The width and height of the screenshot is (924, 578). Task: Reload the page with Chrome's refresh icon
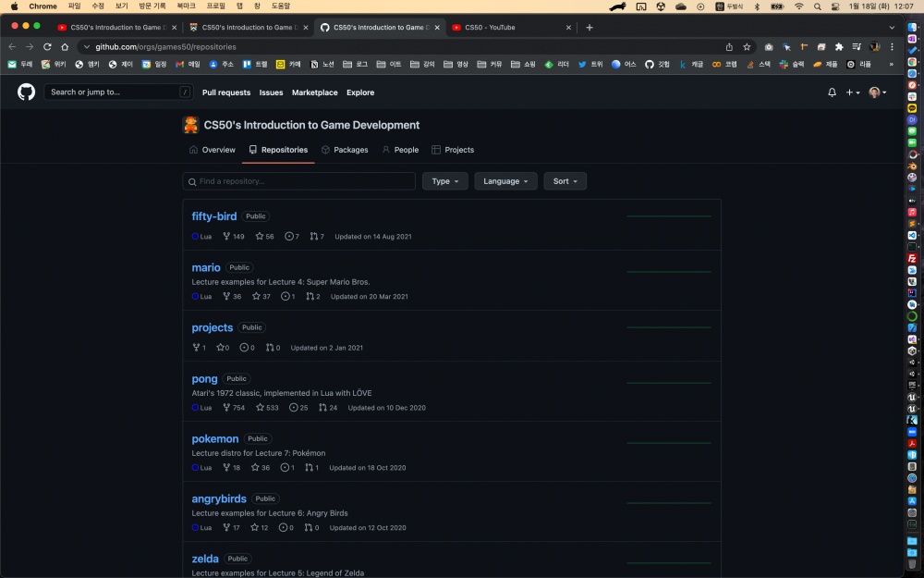47,46
